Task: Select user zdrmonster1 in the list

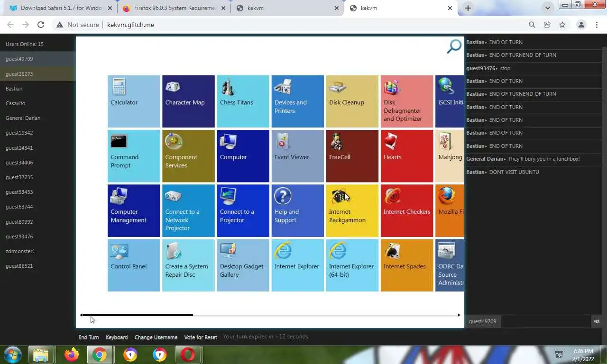Action: [x=38, y=251]
